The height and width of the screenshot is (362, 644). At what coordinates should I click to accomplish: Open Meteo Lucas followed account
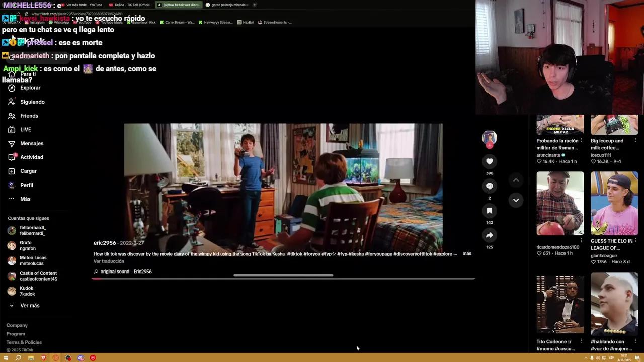coord(27,261)
